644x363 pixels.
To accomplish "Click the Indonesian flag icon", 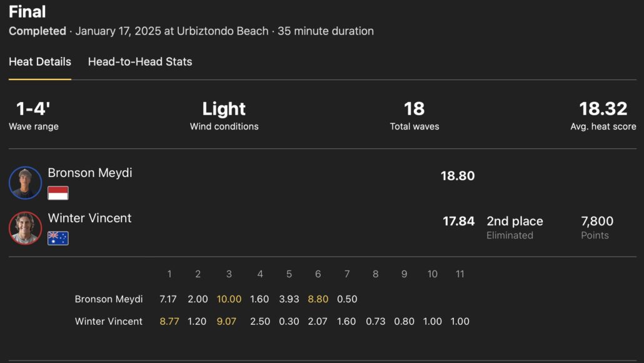I will 58,193.
